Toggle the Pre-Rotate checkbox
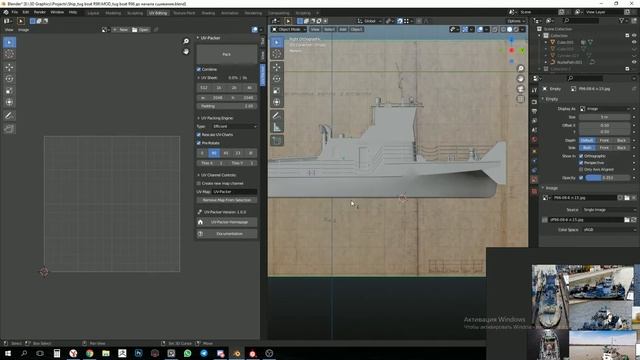 pos(199,143)
